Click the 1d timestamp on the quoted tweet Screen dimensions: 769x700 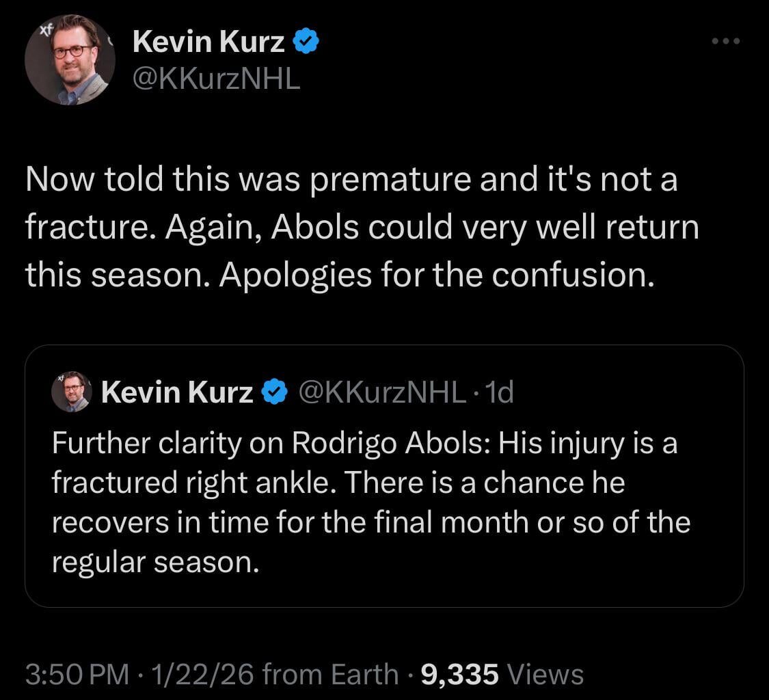499,391
